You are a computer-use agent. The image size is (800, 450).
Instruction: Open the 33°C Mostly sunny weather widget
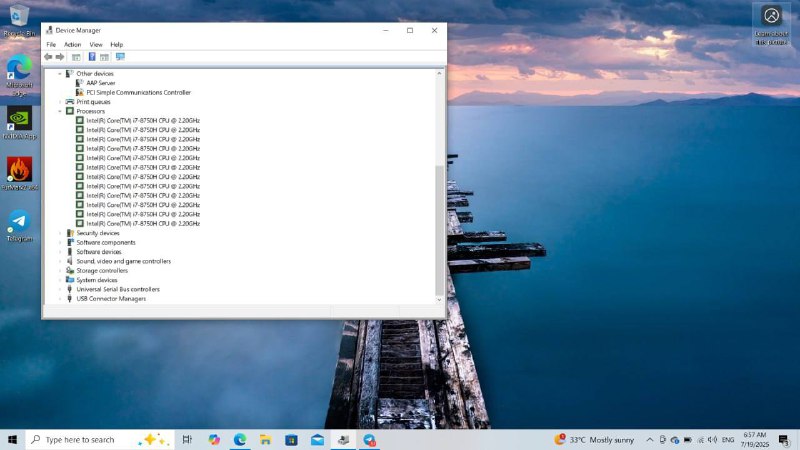tap(594, 439)
